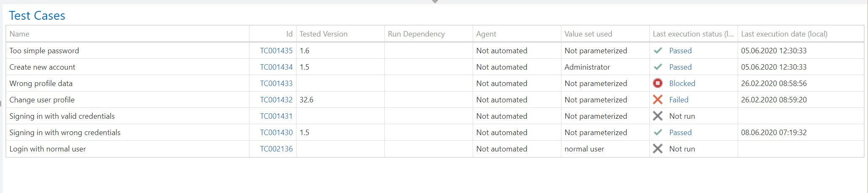
Task: Click the Not run icon for TC001431
Action: coord(658,116)
